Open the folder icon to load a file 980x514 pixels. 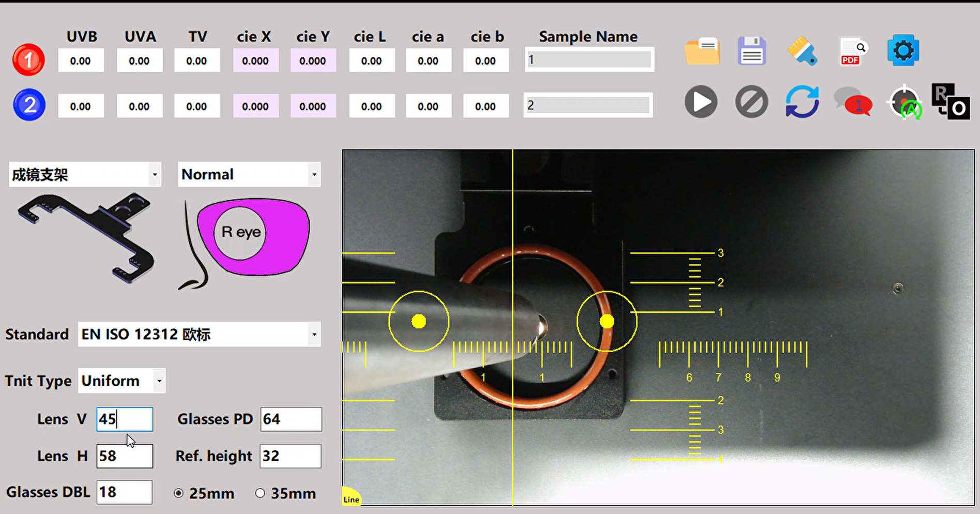tap(702, 51)
